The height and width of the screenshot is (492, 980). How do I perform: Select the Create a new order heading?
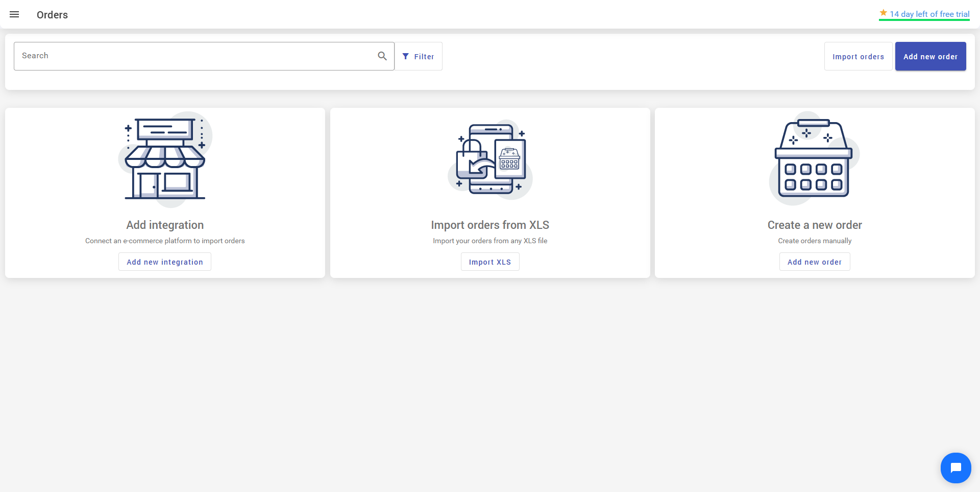(x=814, y=225)
